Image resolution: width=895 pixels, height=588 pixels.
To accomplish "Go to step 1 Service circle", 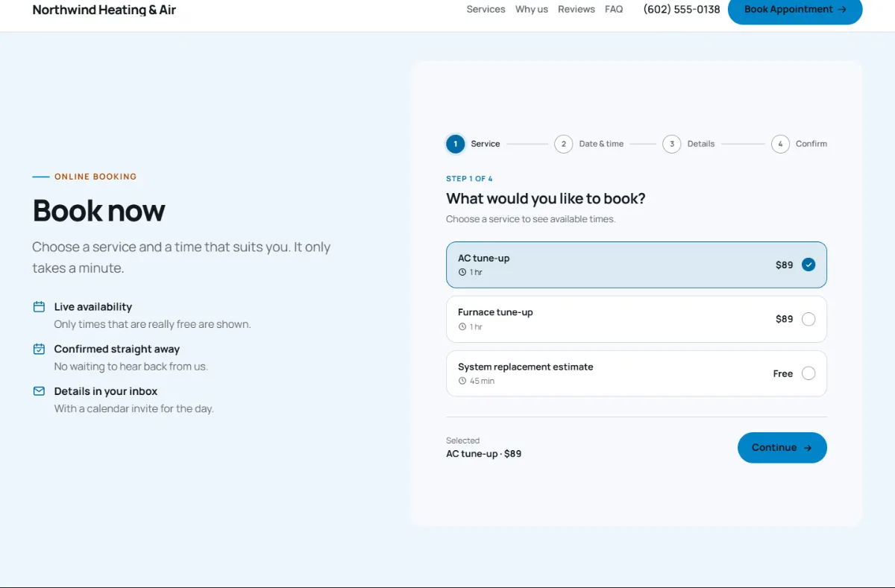I will [456, 144].
